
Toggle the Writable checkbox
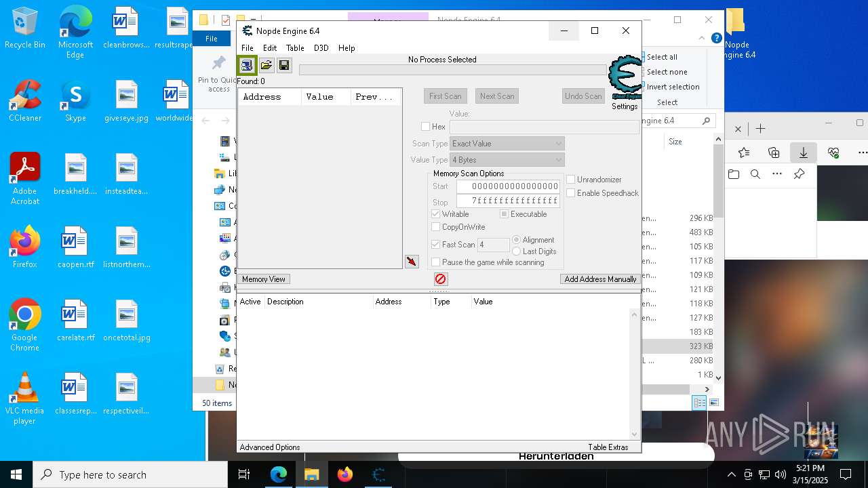pyautogui.click(x=436, y=214)
